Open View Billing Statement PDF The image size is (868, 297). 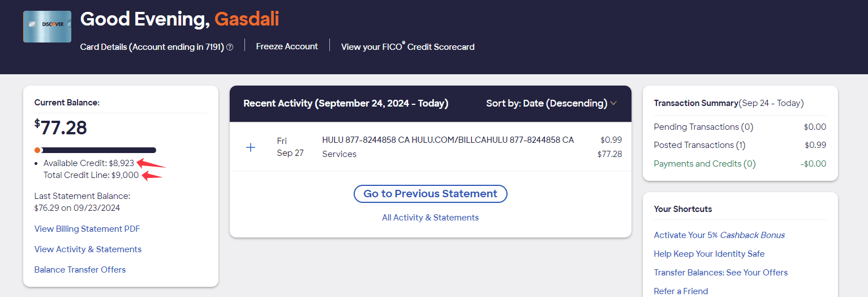tap(87, 229)
